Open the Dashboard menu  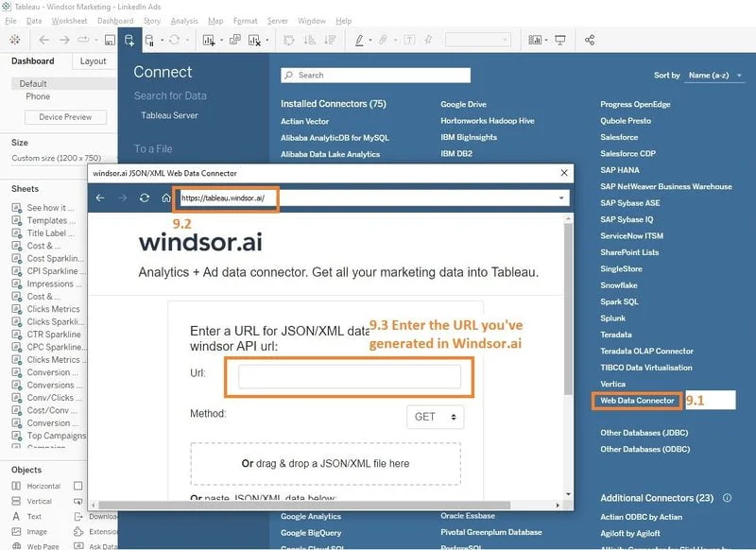115,21
